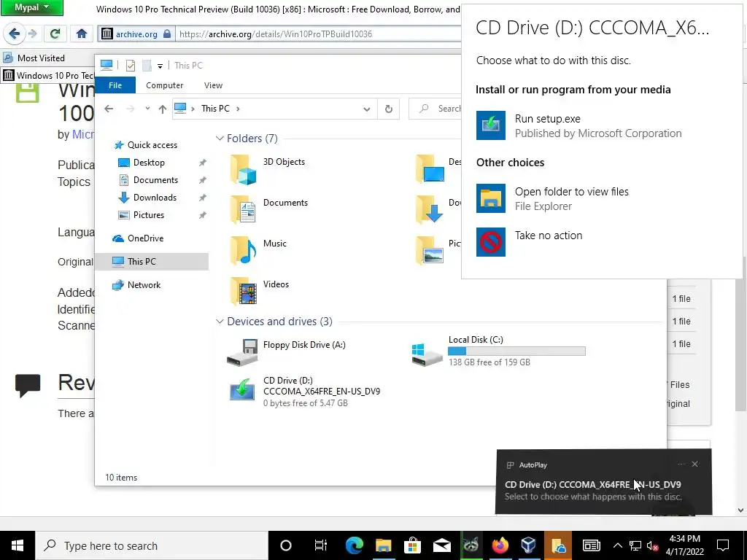Click archive.org site identity button
This screenshot has height=560, width=747.
(x=136, y=34)
